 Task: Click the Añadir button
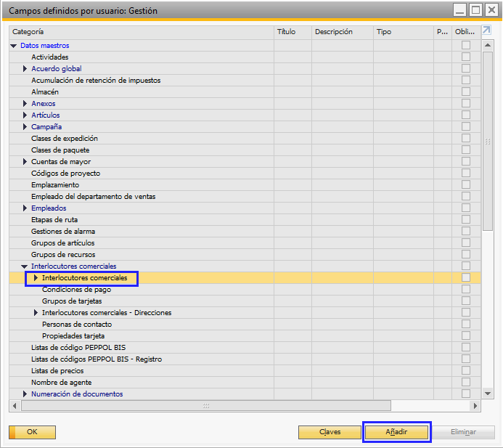point(396,432)
